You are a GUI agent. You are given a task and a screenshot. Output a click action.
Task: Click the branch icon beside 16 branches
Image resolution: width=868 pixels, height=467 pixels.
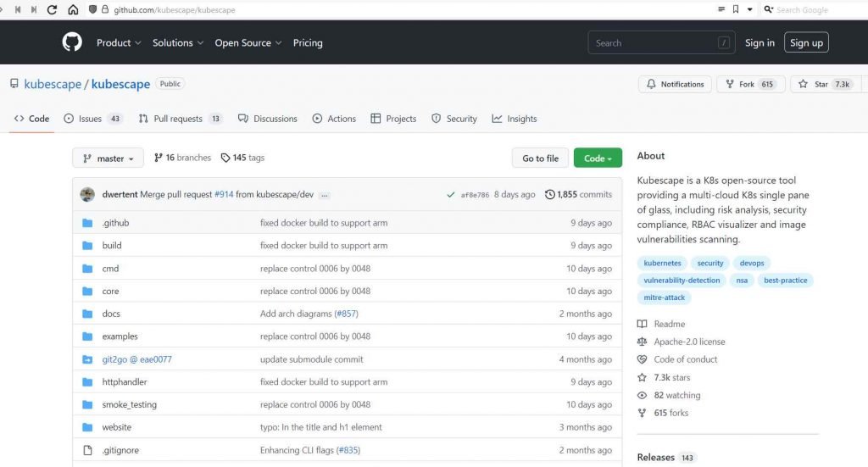pos(159,158)
